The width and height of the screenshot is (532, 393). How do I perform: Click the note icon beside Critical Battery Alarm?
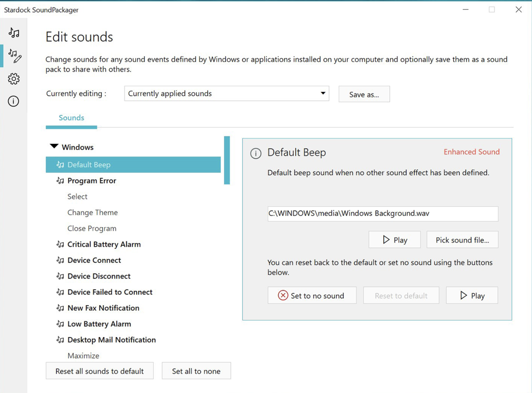60,244
